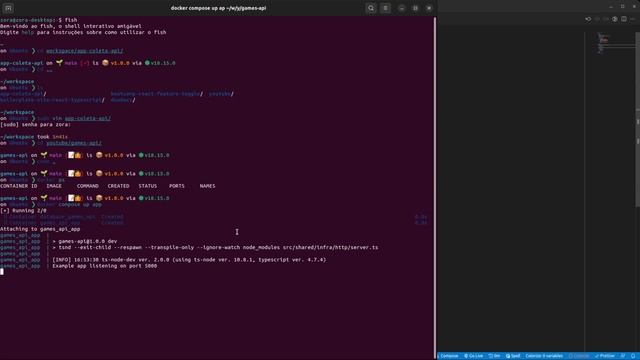The width and height of the screenshot is (640, 360).
Task: Click the 'CONTAINER ID' column header text
Action: pos(18,186)
